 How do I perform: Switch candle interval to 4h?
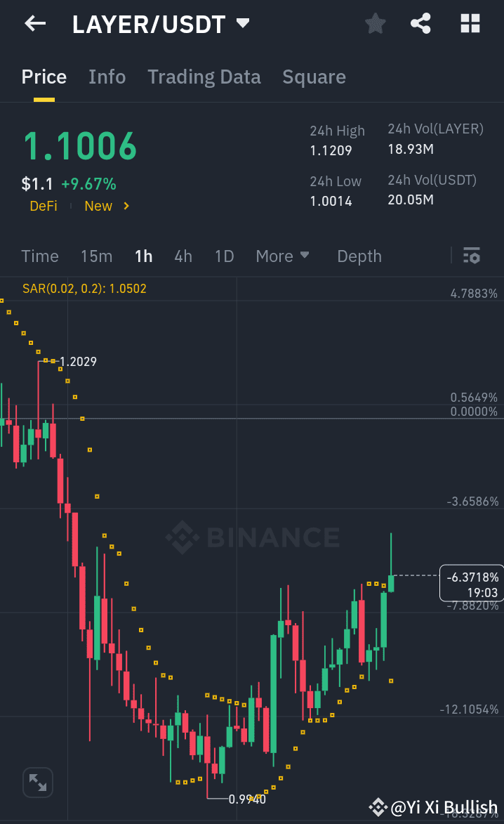click(x=183, y=256)
